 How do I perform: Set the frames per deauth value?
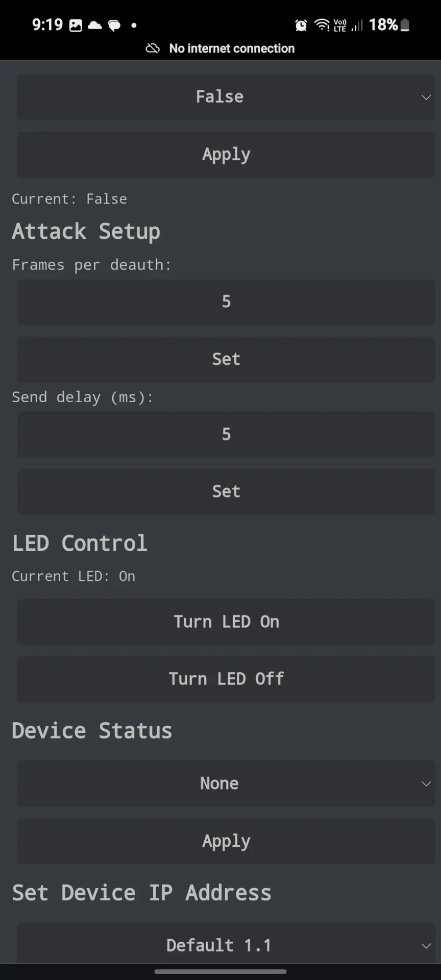click(x=226, y=359)
